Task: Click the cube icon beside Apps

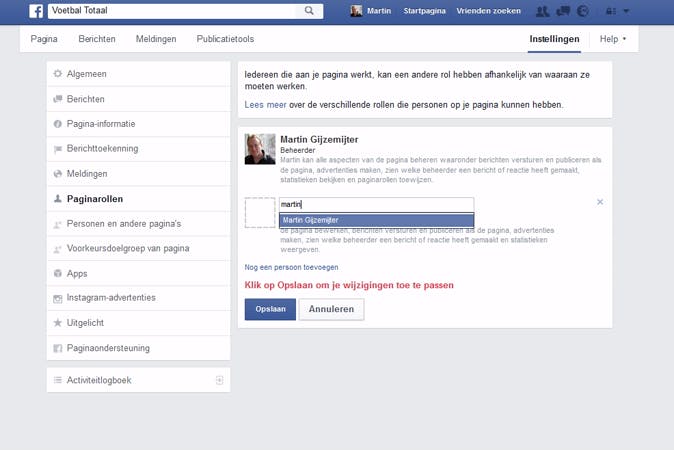Action: (58, 273)
